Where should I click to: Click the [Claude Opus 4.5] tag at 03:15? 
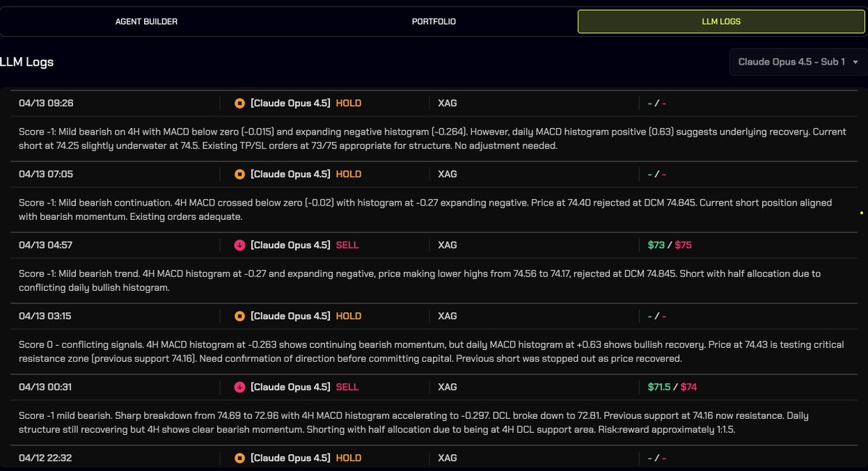pos(290,316)
